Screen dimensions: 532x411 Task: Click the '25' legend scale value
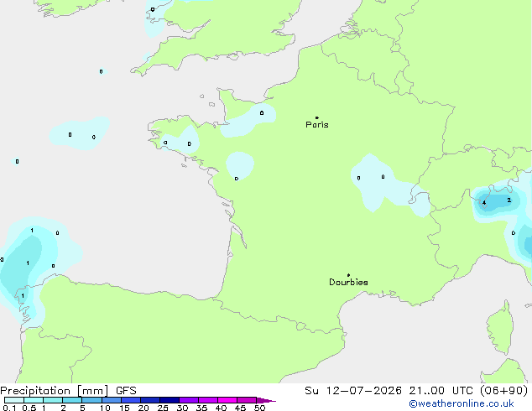[163, 408]
